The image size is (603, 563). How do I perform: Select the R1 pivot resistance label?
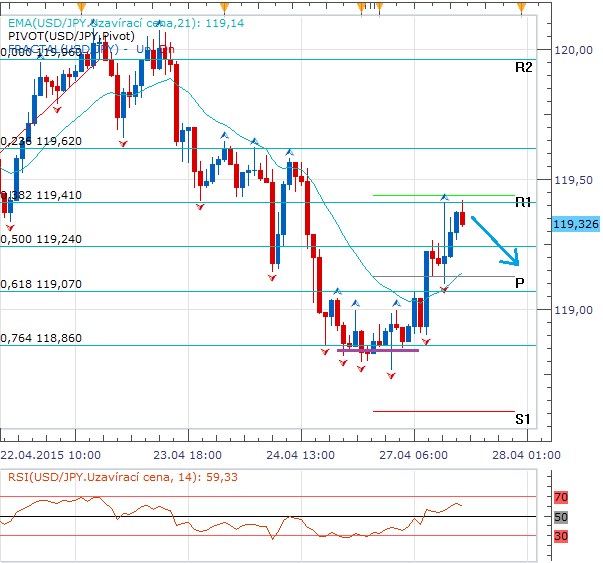click(523, 203)
